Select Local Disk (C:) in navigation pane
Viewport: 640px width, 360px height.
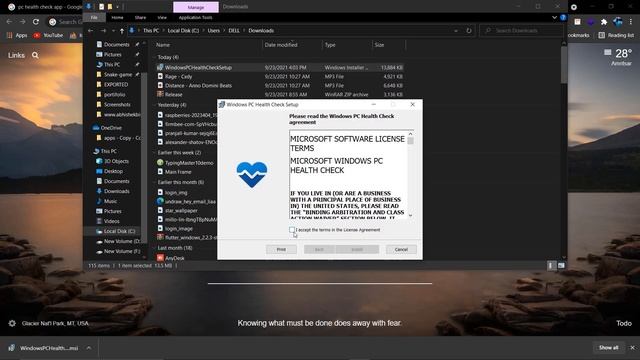pyautogui.click(x=119, y=231)
